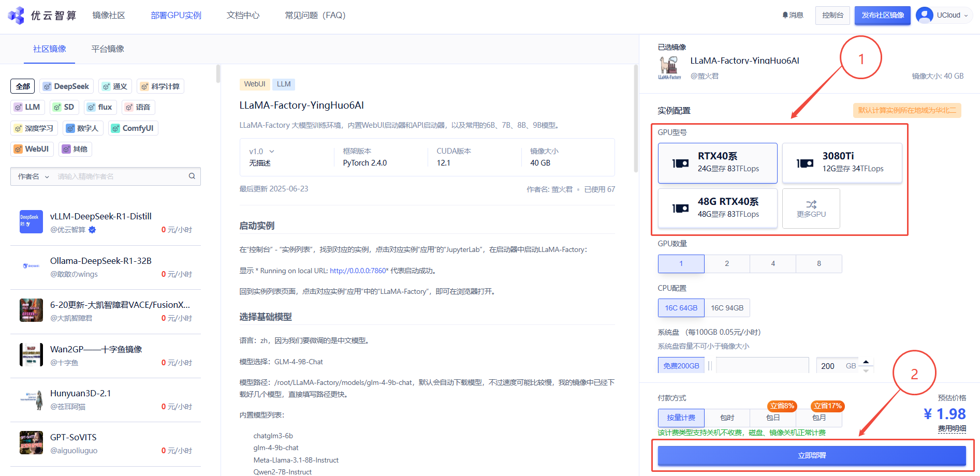Viewport: 980px width, 476px height.
Task: Click the vLLM-DeepSeek-R1-Distill thumbnail
Action: 31,221
